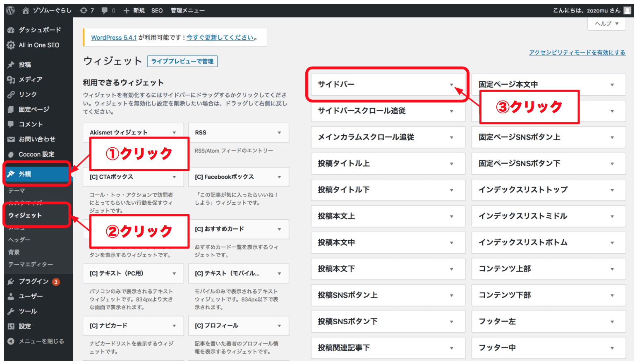Open the 管理メニュー in the admin bar
Screen dimensions: 637x364
[187, 10]
